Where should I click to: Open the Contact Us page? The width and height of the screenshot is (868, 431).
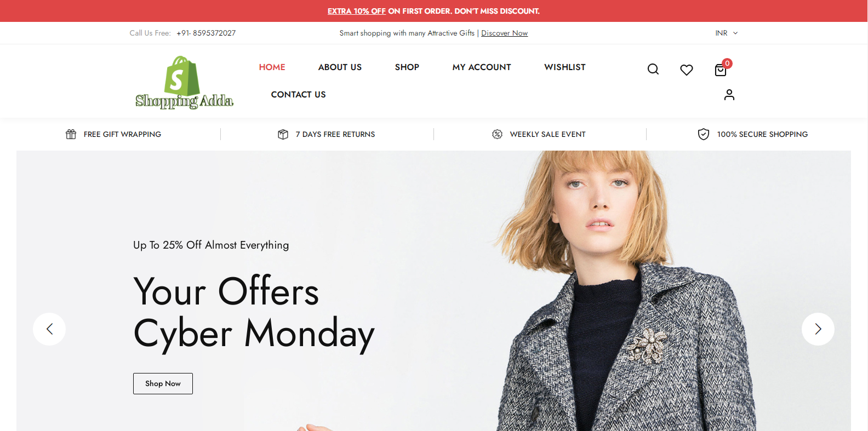point(298,94)
